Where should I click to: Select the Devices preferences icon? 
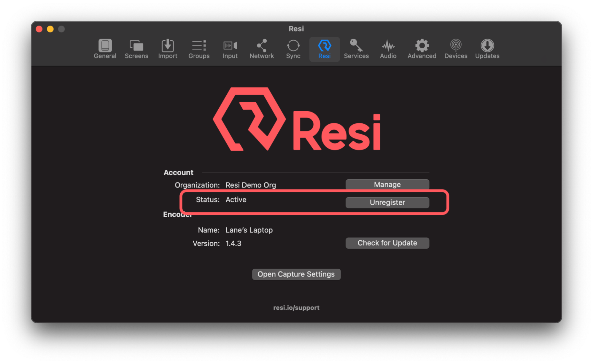pyautogui.click(x=455, y=49)
